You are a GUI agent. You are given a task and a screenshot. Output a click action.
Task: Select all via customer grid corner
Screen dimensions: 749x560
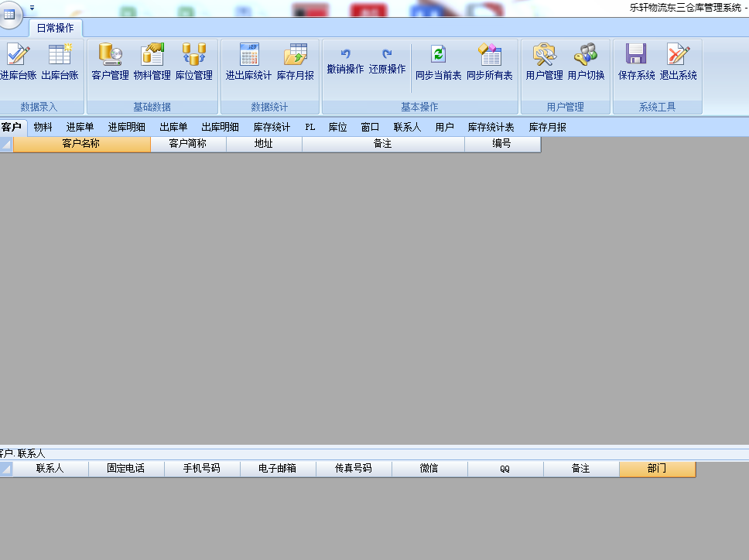[6, 144]
